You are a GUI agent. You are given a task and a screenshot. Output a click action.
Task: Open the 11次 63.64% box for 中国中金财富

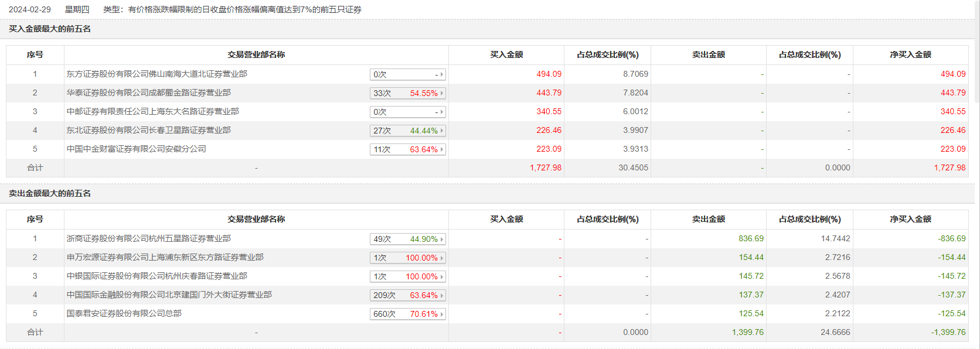[x=408, y=149]
